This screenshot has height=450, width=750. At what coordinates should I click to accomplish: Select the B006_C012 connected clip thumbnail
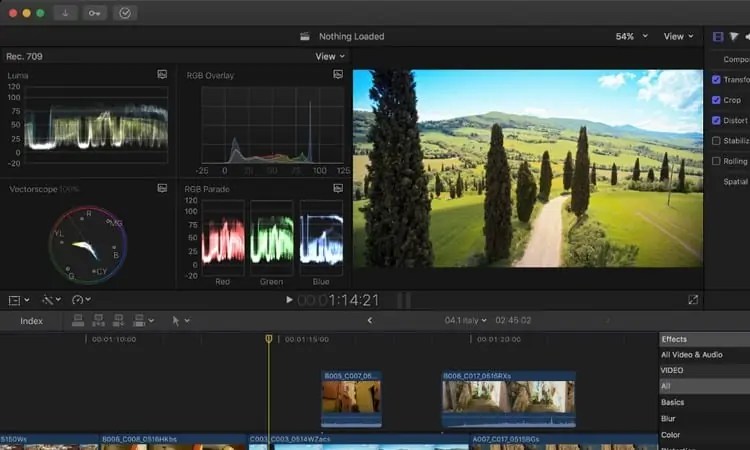tap(508, 397)
